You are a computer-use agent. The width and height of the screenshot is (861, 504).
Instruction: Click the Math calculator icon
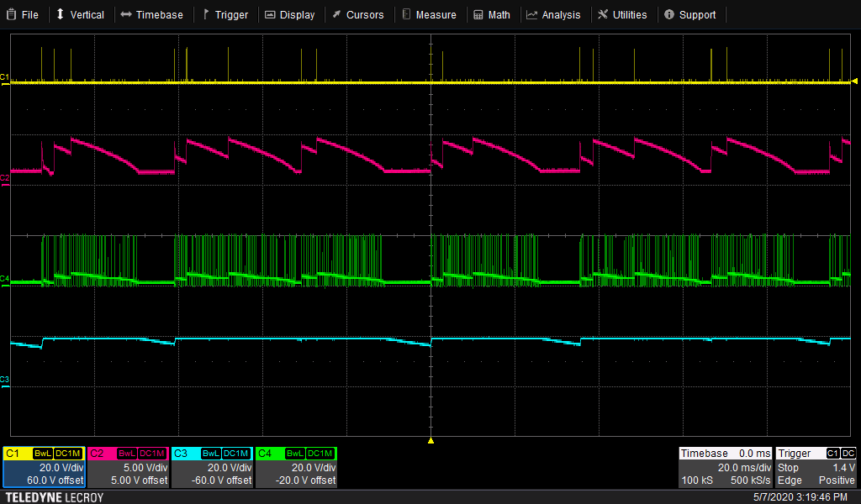478,14
